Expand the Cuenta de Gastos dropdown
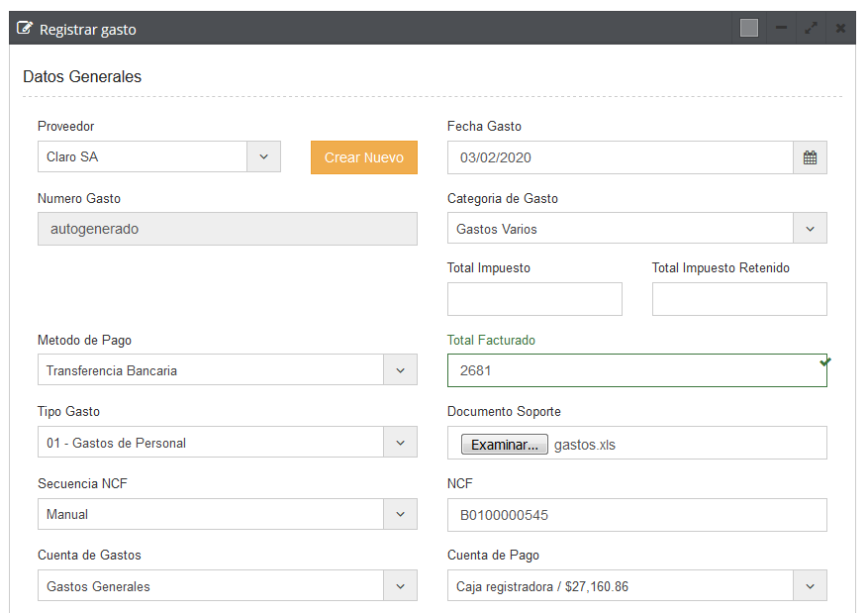Image resolution: width=868 pixels, height=613 pixels. pyautogui.click(x=400, y=586)
